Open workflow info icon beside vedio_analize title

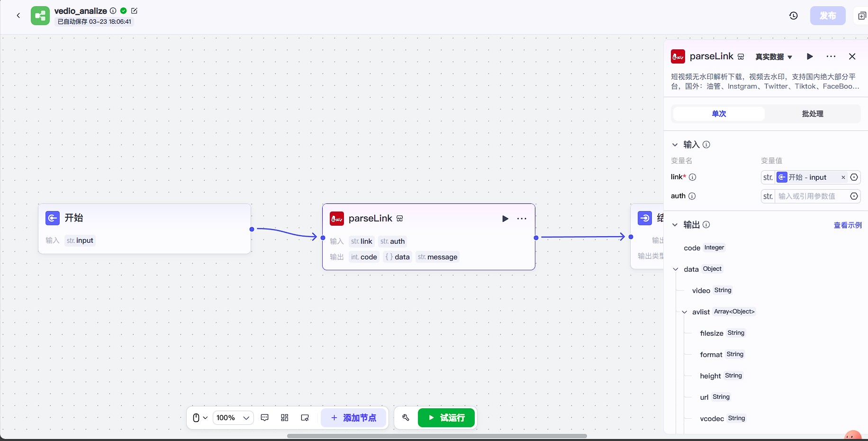pos(113,10)
